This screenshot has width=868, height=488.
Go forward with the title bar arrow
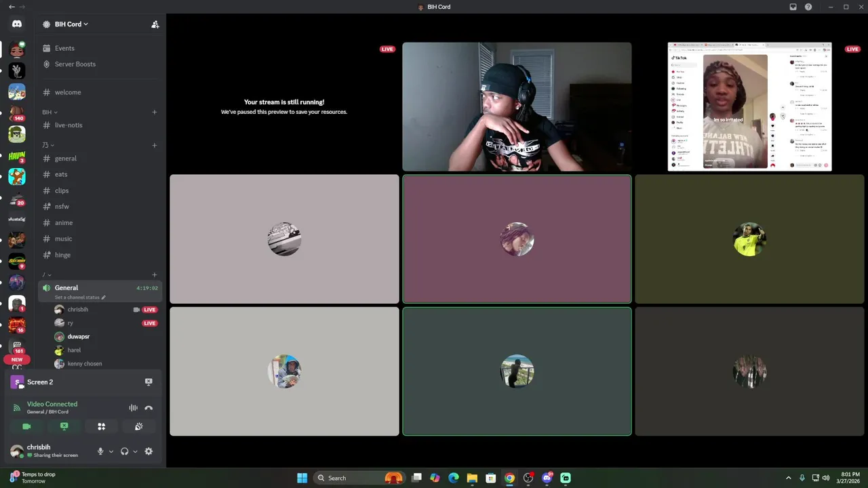[22, 7]
